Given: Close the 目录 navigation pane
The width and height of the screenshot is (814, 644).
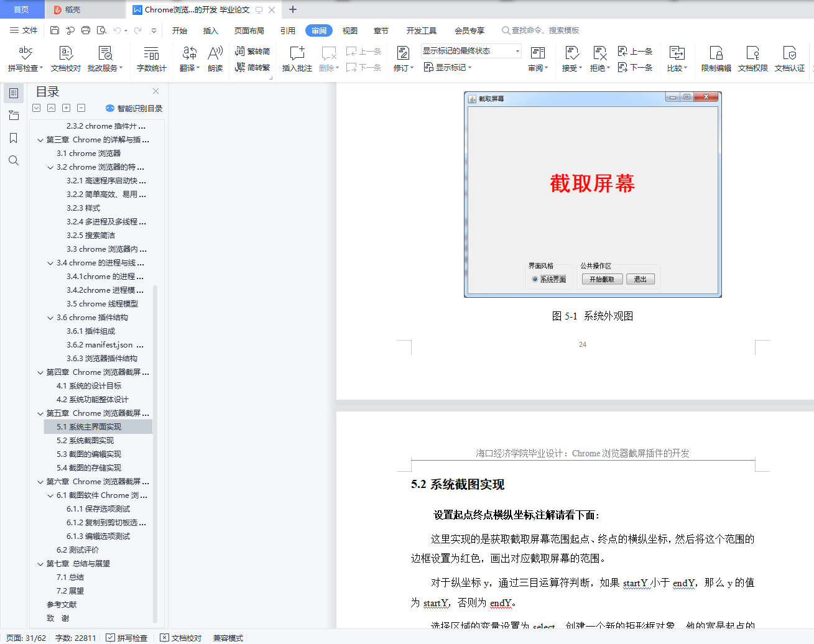Looking at the screenshot, I should [155, 91].
